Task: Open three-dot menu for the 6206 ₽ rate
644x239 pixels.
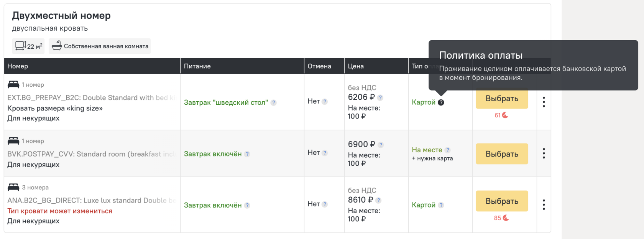Action: coord(544,102)
